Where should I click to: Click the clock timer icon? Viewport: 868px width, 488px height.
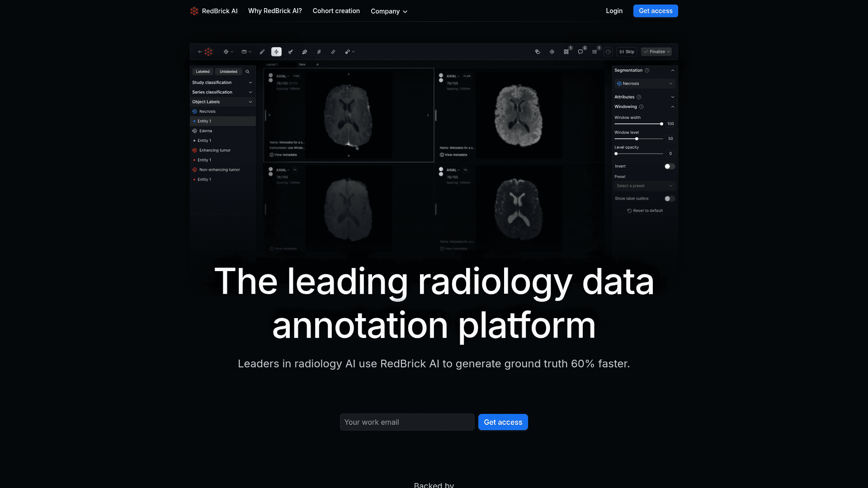[609, 52]
